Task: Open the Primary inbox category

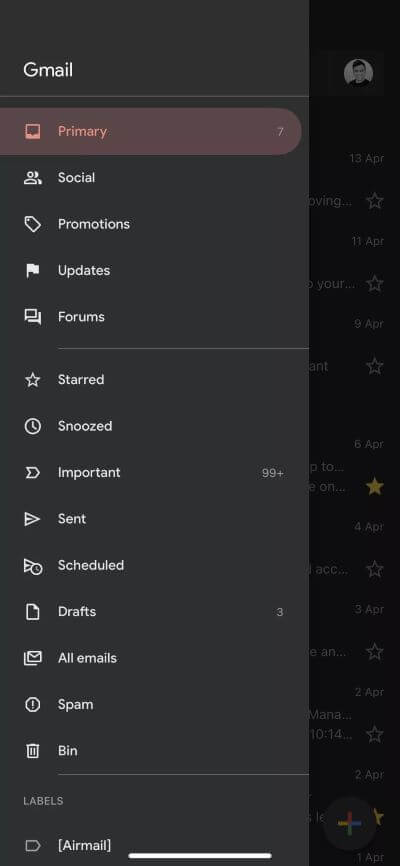Action: [x=150, y=131]
